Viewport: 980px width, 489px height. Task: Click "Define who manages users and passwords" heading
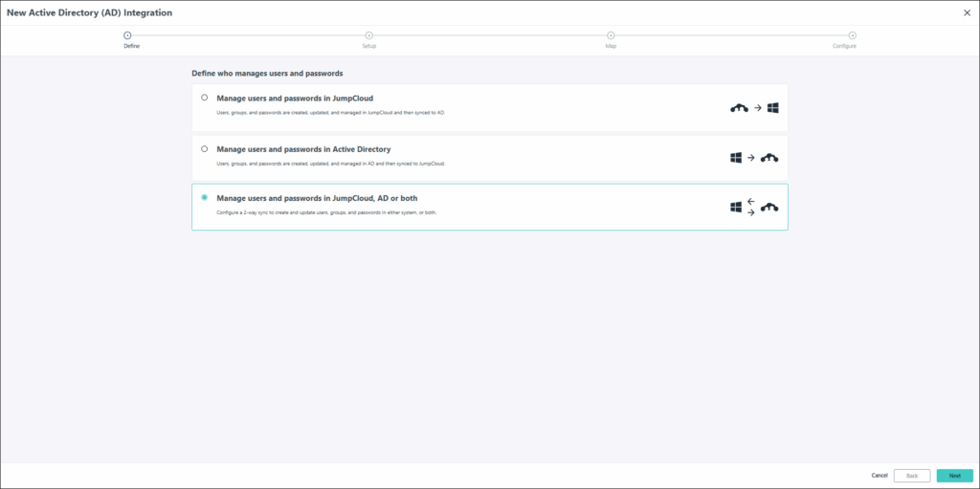[268, 73]
